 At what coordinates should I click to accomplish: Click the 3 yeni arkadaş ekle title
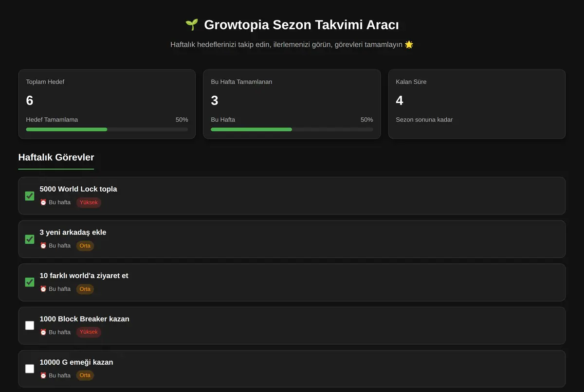[73, 232]
